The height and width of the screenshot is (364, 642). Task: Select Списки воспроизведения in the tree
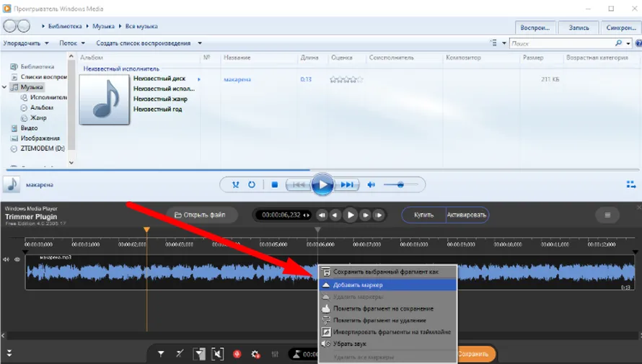(x=43, y=77)
